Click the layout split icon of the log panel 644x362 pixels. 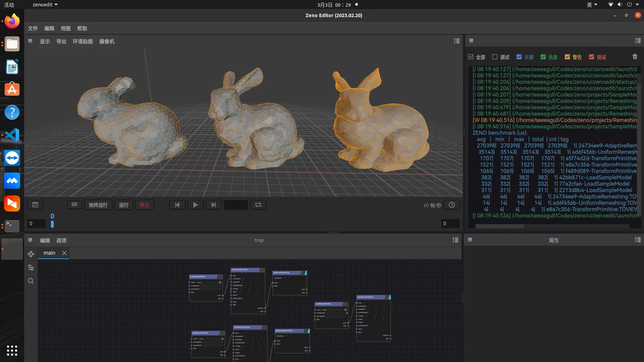(638, 41)
